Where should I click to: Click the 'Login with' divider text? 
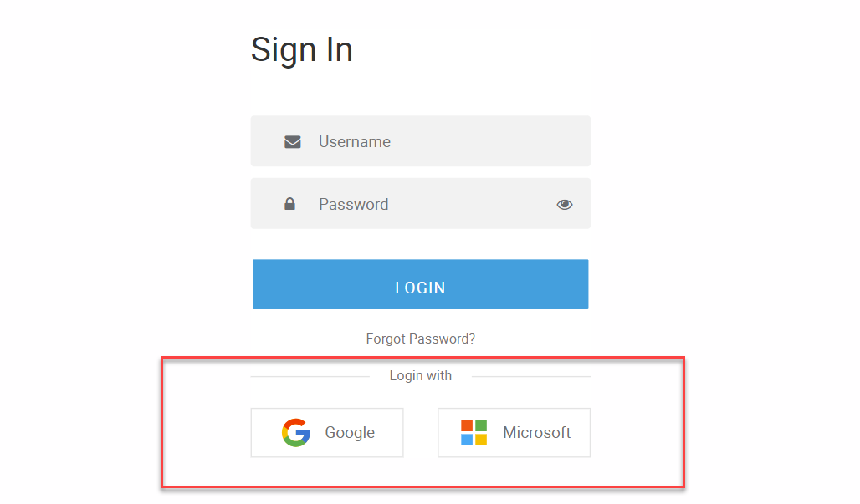pos(421,376)
